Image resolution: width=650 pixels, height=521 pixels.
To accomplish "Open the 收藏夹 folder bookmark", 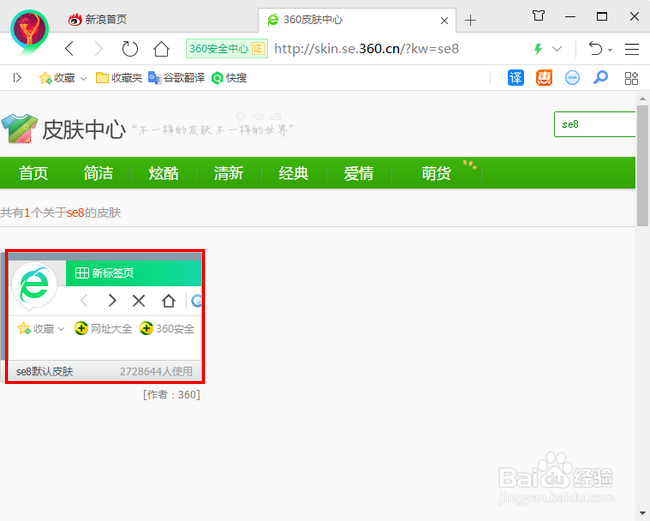I will tap(119, 78).
